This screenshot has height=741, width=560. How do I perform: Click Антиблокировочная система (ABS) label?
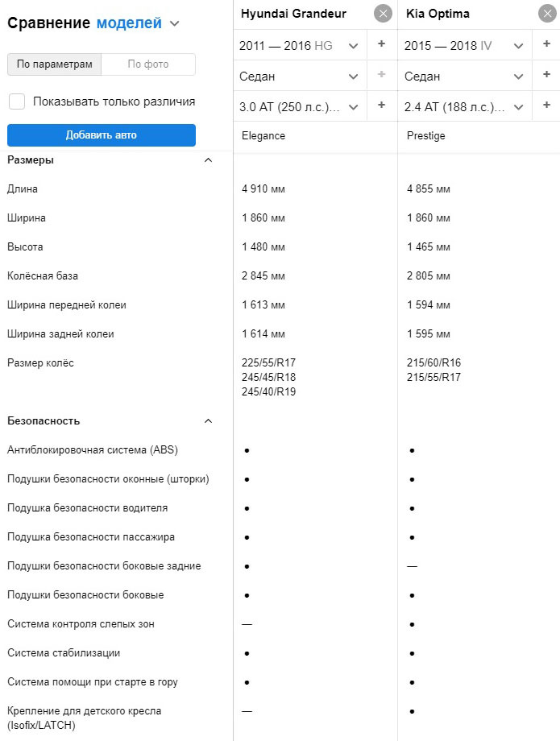point(93,450)
